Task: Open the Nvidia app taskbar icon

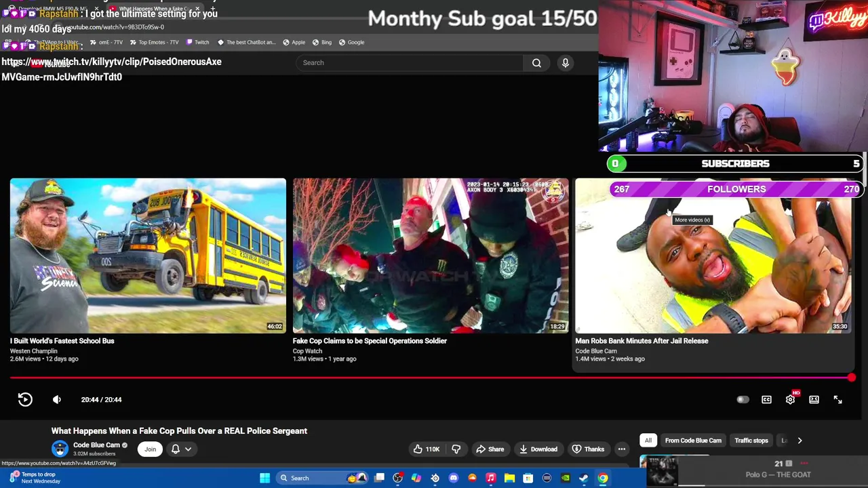Action: [566, 478]
